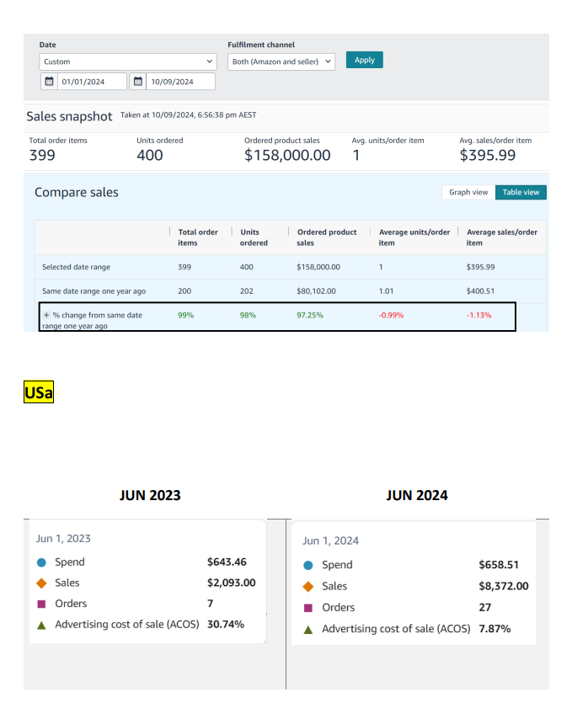The image size is (588, 714).
Task: Click the purple Orders square for Jun 2023
Action: tap(41, 604)
